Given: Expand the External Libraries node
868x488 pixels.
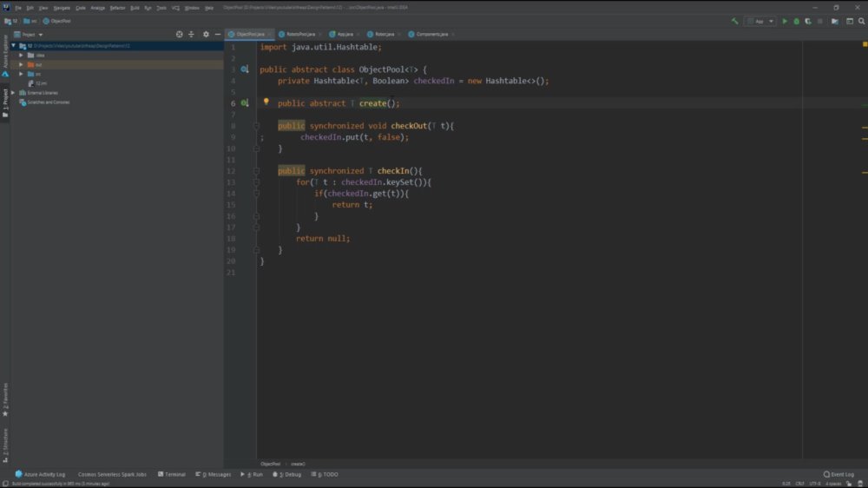Looking at the screenshot, I should [x=13, y=93].
